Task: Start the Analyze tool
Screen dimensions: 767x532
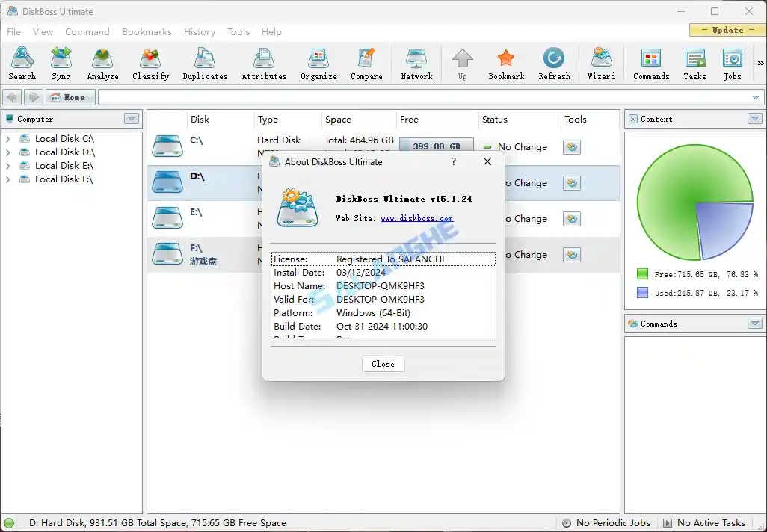Action: click(102, 63)
